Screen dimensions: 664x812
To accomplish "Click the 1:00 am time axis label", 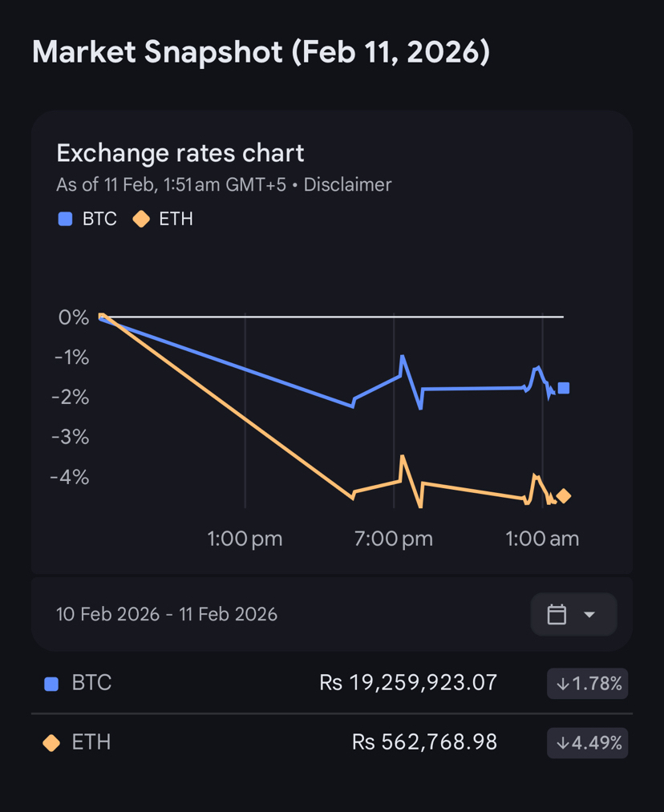I will coord(542,539).
